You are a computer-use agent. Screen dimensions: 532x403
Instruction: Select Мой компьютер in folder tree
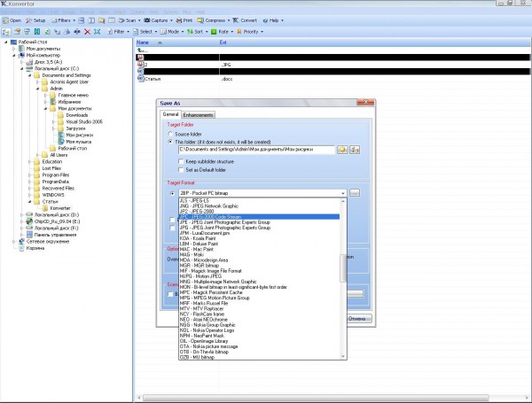point(43,55)
